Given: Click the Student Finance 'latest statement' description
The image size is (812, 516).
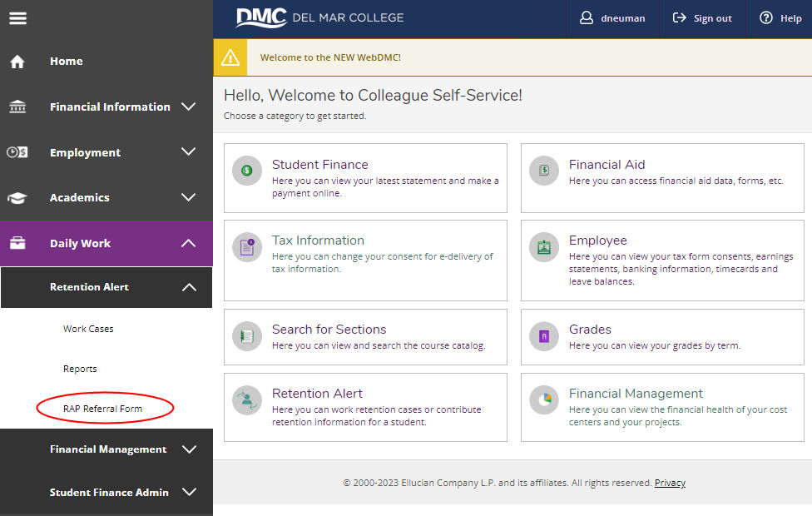Looking at the screenshot, I should click(385, 187).
